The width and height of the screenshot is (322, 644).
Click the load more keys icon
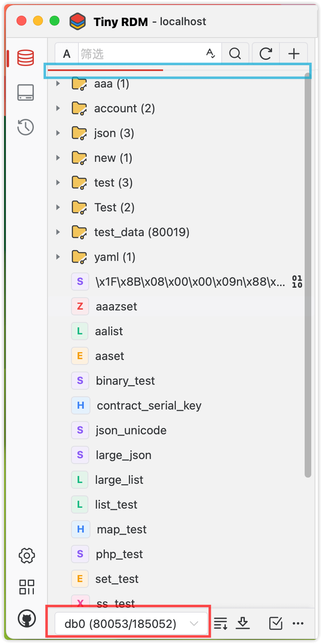click(x=220, y=623)
